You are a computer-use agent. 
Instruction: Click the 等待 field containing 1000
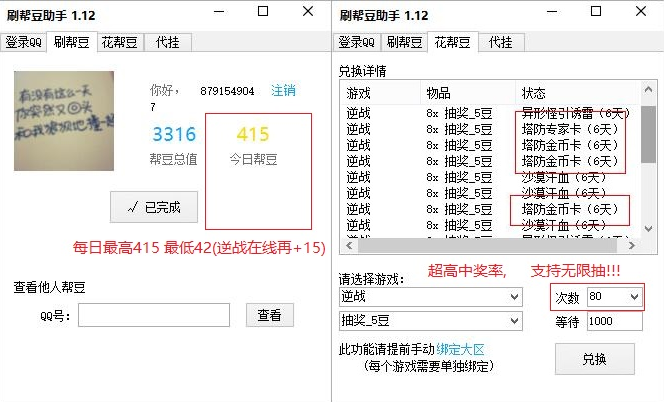(x=613, y=321)
